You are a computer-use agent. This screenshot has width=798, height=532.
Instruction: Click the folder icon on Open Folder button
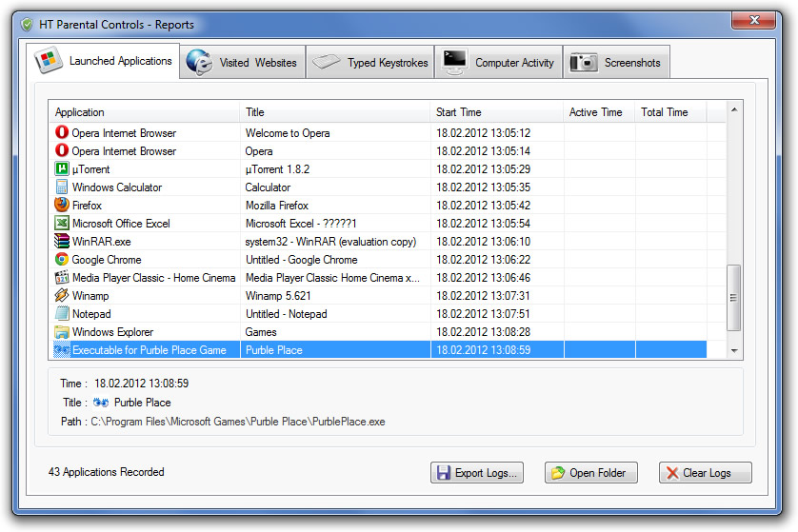coord(558,472)
